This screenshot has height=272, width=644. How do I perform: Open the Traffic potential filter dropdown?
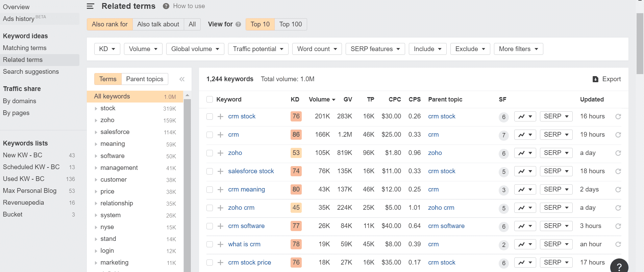click(258, 49)
